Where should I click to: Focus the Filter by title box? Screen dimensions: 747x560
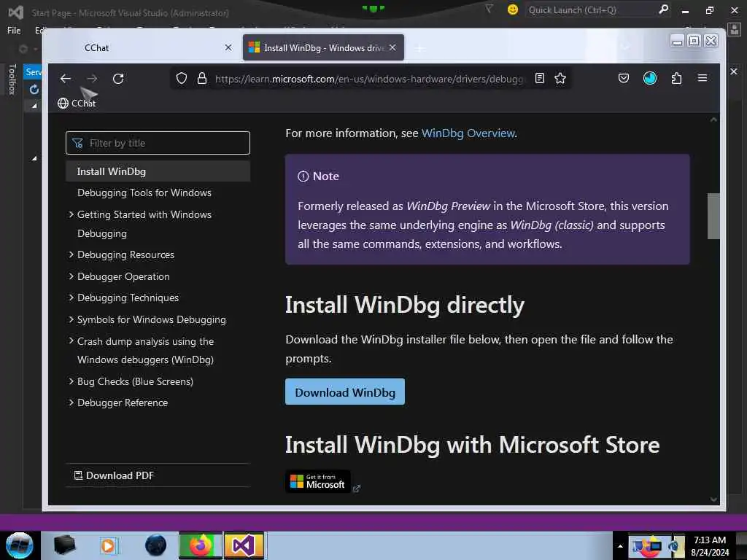pyautogui.click(x=158, y=143)
